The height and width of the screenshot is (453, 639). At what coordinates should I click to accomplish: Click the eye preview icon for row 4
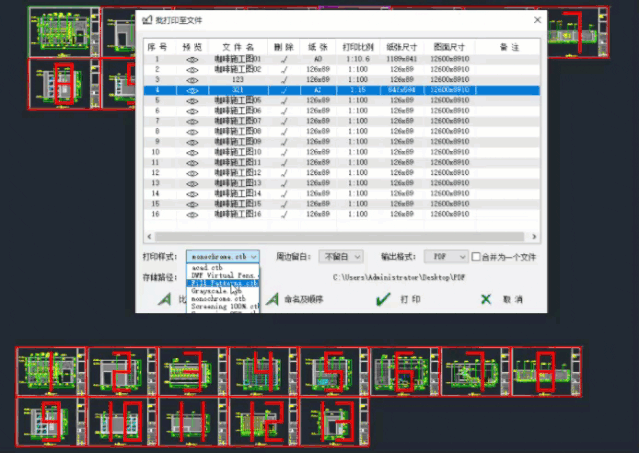(193, 90)
